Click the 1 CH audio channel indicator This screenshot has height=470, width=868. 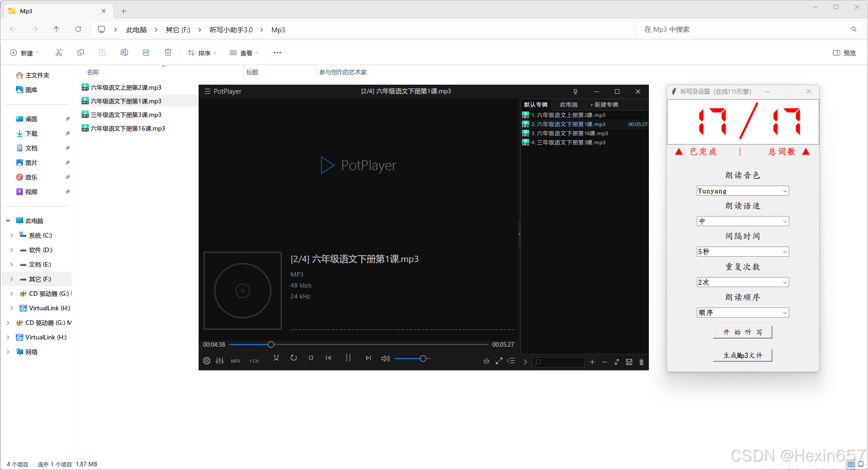pos(254,361)
